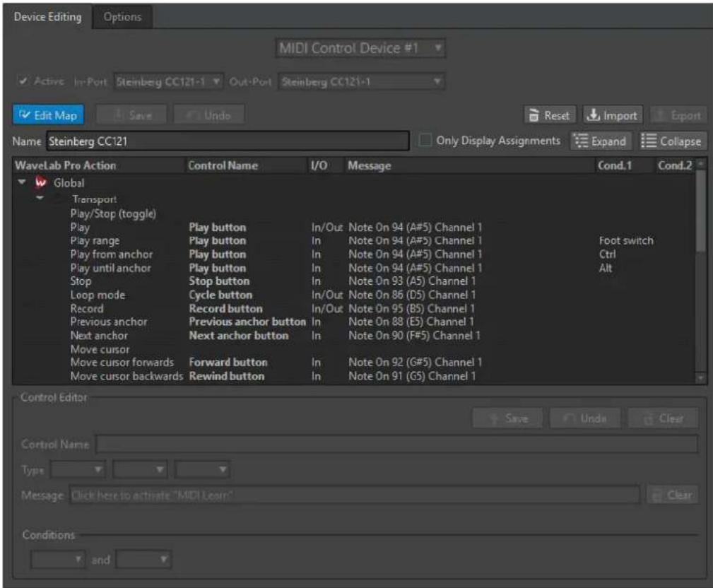
Task: Toggle the Edit Map button
Action: 48,115
